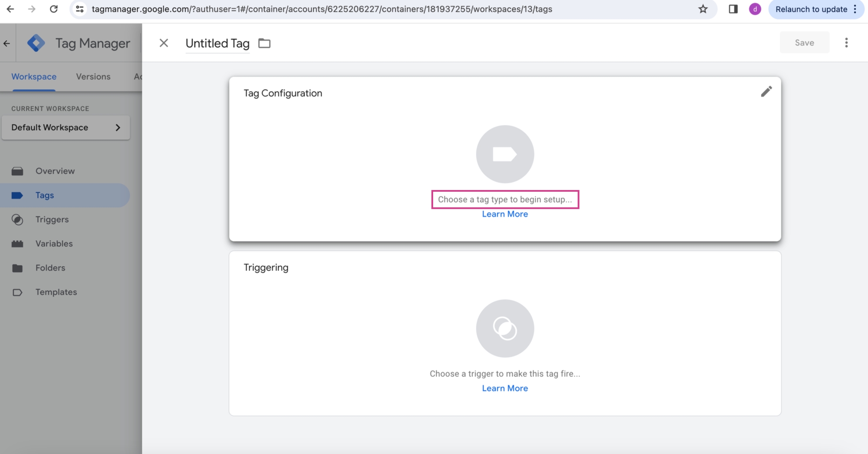Open the three-dot more actions menu beside Save
This screenshot has width=868, height=454.
pyautogui.click(x=846, y=43)
